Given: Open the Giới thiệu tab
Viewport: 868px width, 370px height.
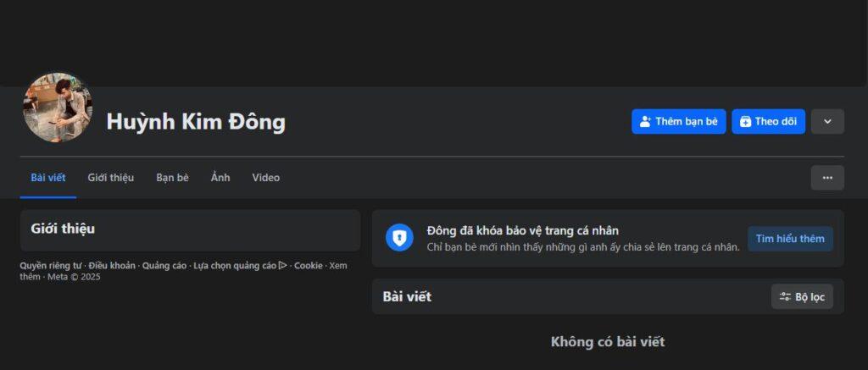Looking at the screenshot, I should point(111,178).
